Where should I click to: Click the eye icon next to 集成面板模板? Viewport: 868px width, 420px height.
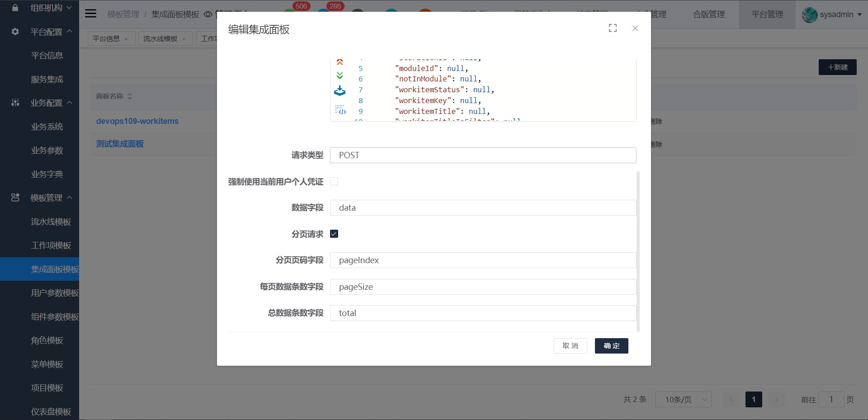208,14
